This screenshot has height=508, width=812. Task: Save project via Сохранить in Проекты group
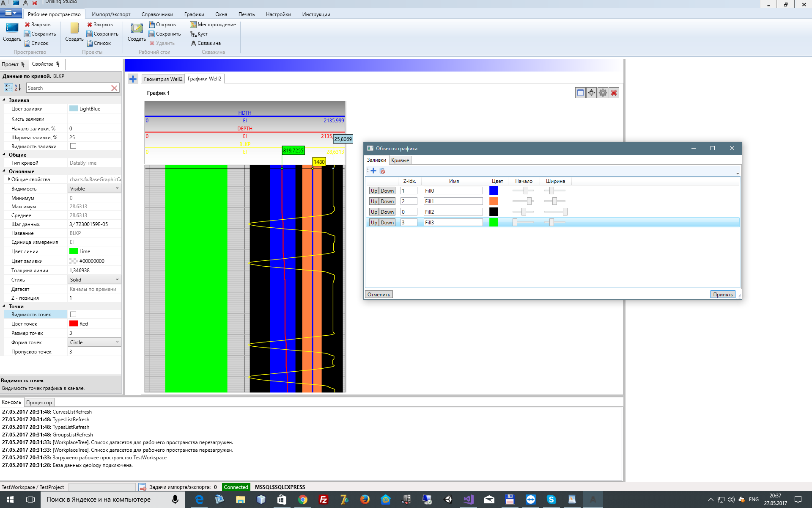click(x=102, y=34)
